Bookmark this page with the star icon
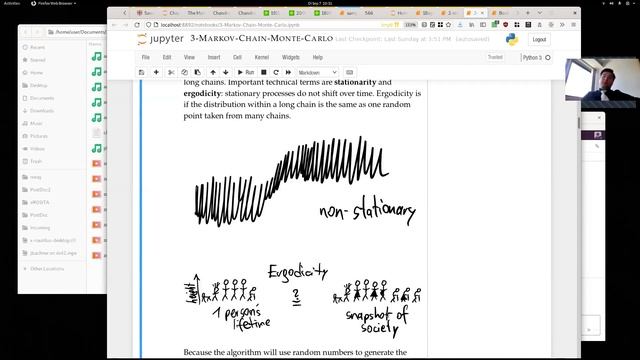The image size is (640, 360). 449,25
